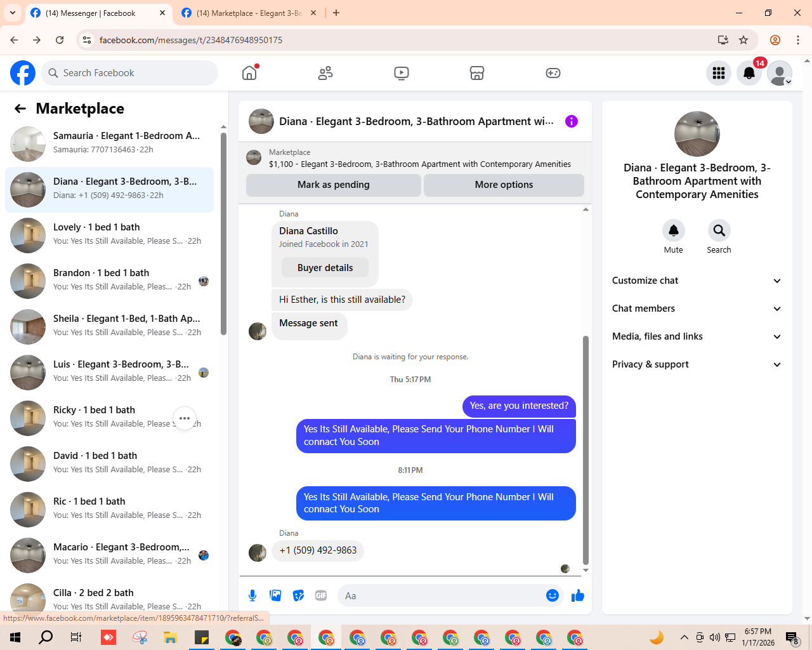Reload the page in Chrome
This screenshot has height=650, width=812.
coord(60,40)
